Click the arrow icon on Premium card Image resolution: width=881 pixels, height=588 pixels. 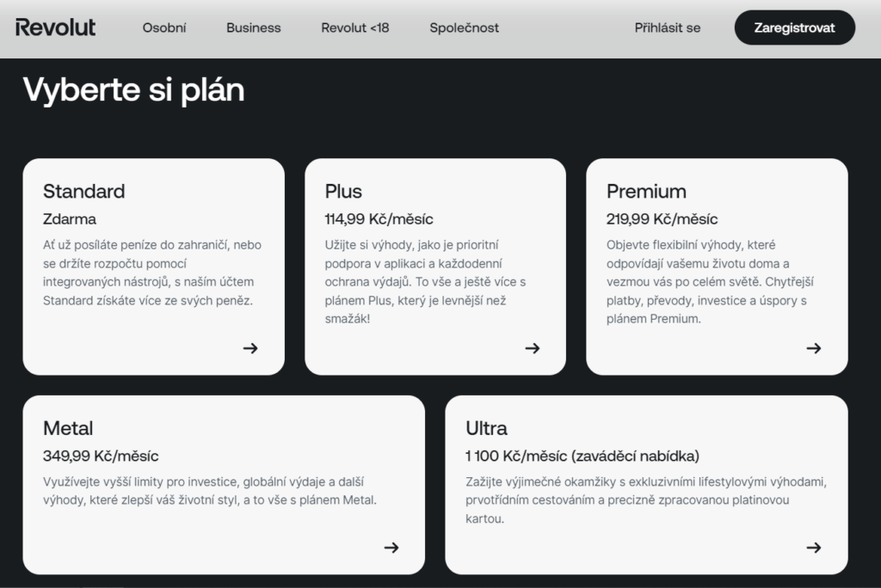[814, 348]
